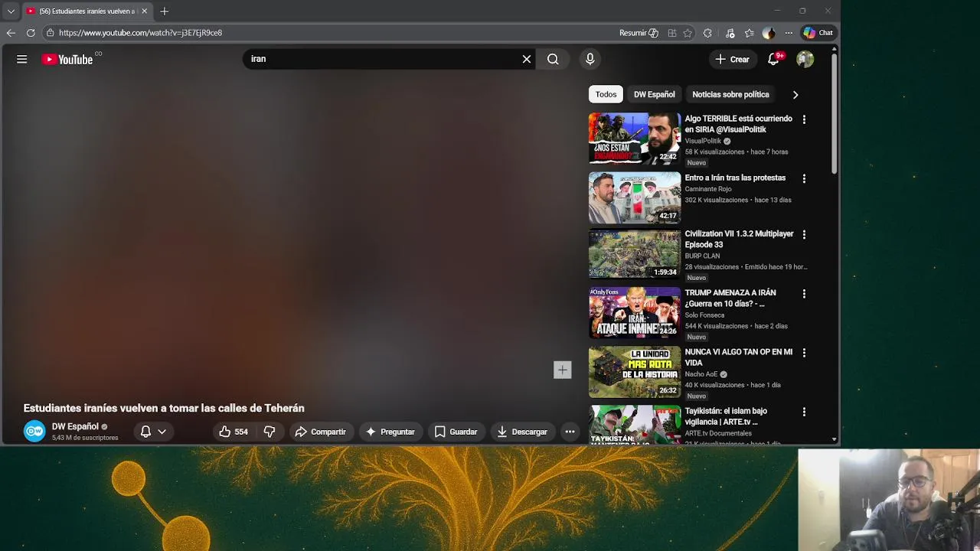The image size is (980, 551).
Task: Open more video actions ellipsis
Action: pos(570,432)
